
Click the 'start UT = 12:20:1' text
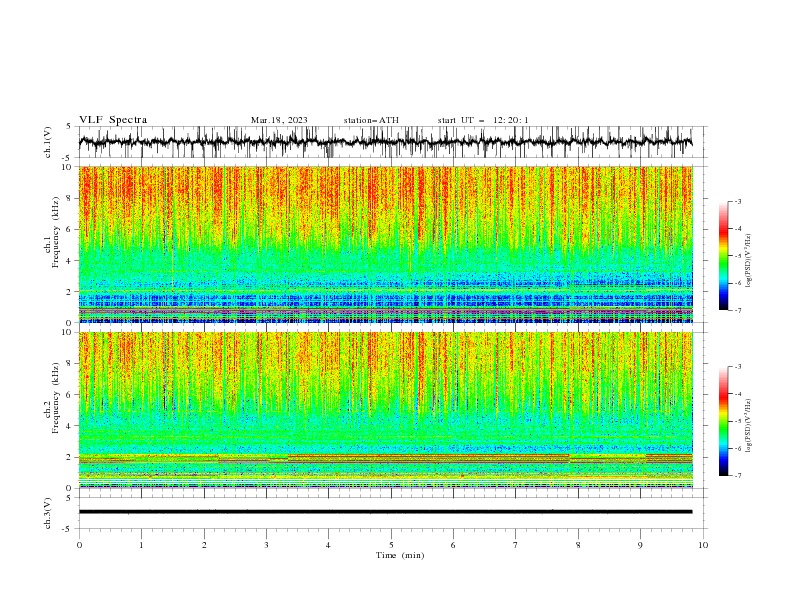click(x=483, y=120)
